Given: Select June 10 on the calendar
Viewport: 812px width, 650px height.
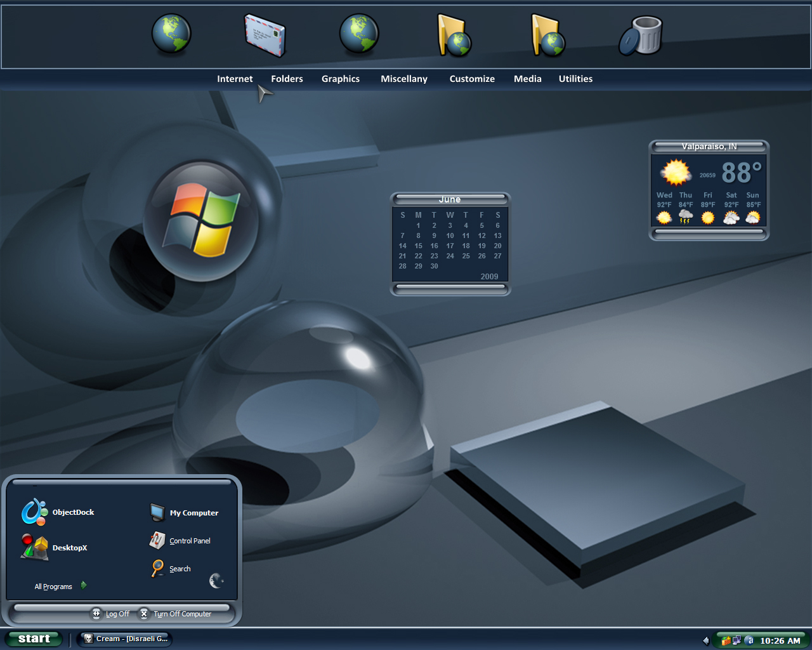Looking at the screenshot, I should tap(450, 235).
